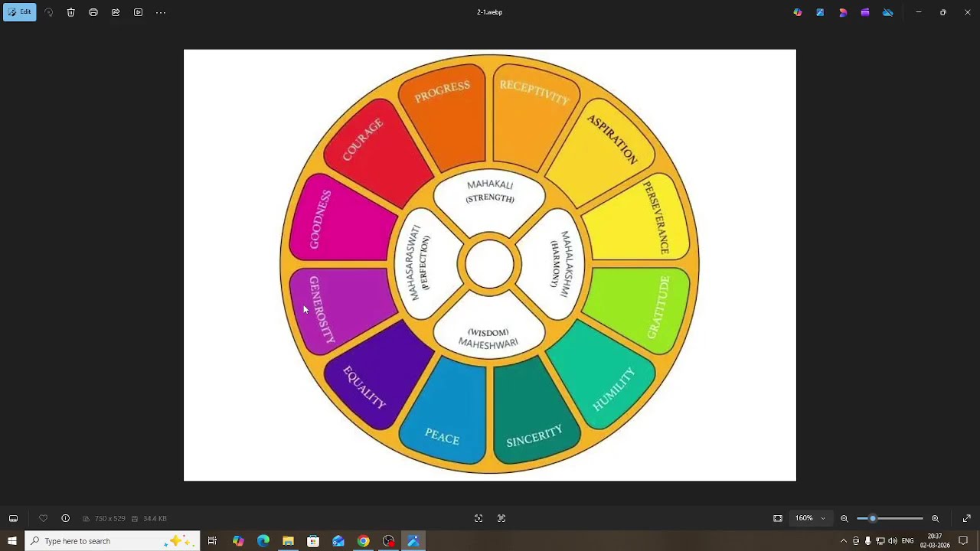Open File Explorer from taskbar
This screenshot has width=980, height=551.
[x=288, y=541]
